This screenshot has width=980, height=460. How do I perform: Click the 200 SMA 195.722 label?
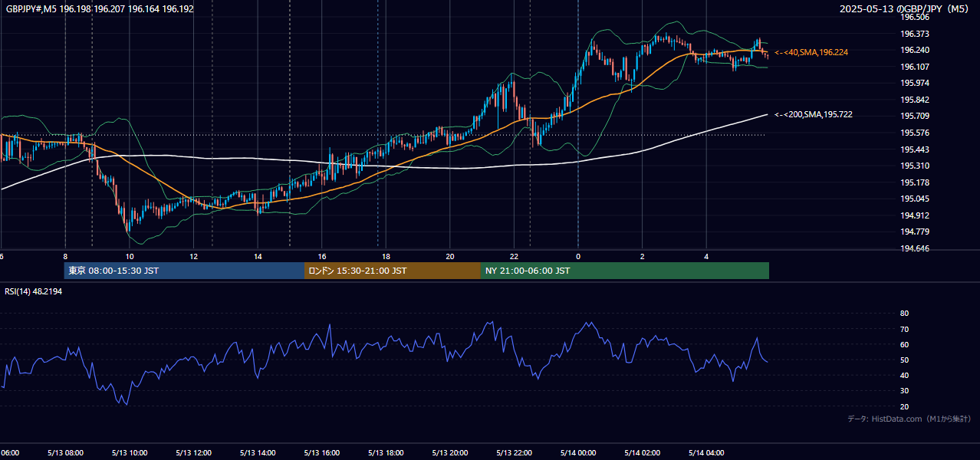[x=813, y=114]
